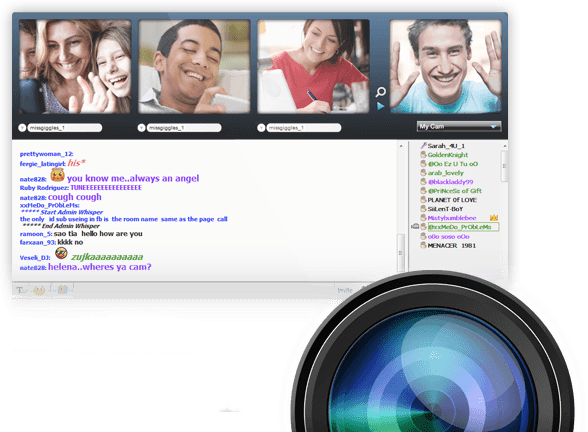Click the user list scrollbar thumb
Viewport: 588px width, 432px height.
505,166
